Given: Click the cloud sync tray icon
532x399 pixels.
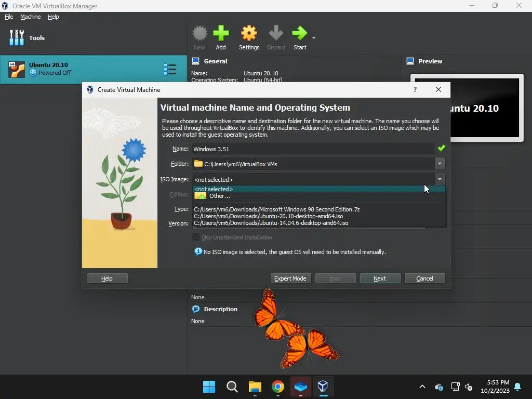Looking at the screenshot, I should (438, 387).
